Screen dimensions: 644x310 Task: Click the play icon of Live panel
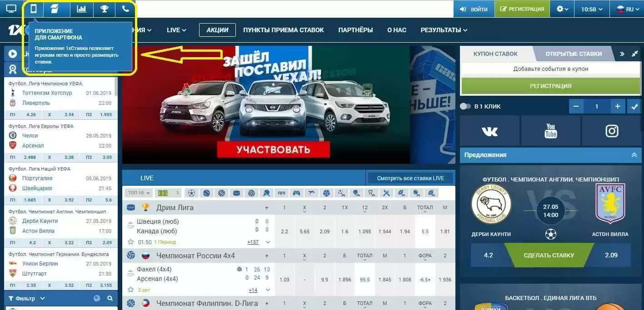coord(13,54)
